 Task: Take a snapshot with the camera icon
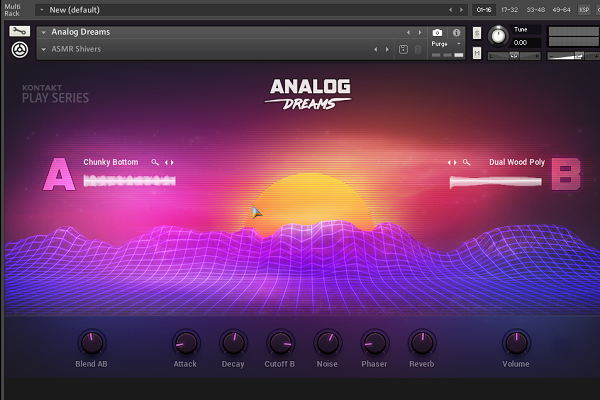pos(437,33)
